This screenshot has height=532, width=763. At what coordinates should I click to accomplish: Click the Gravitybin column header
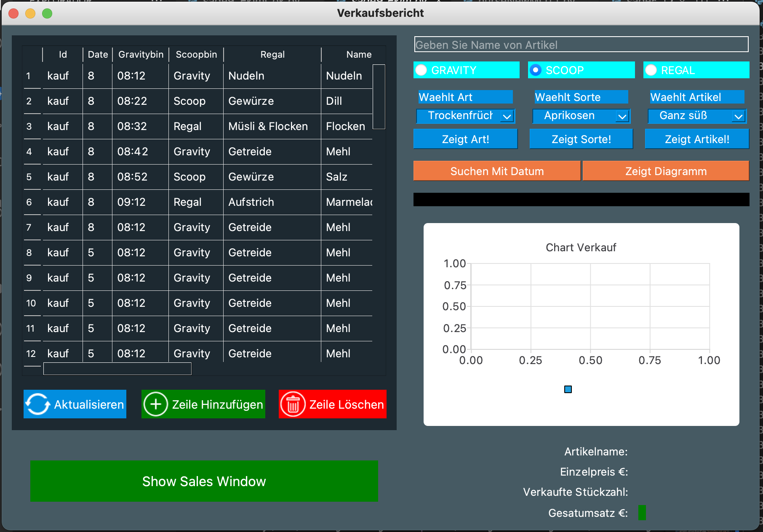141,55
